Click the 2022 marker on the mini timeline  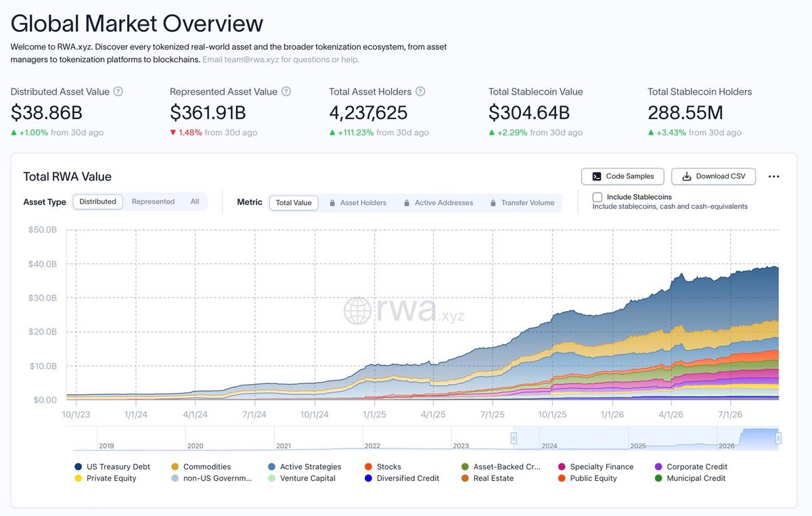pyautogui.click(x=372, y=446)
